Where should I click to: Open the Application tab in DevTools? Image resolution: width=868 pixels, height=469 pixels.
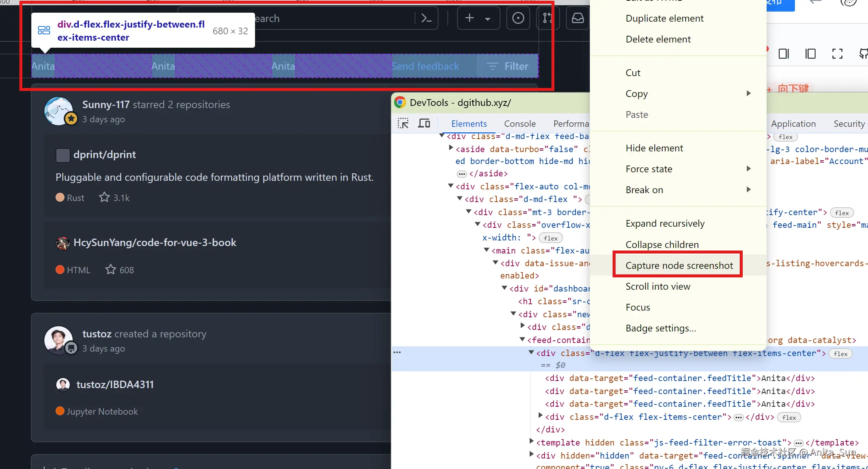click(793, 123)
